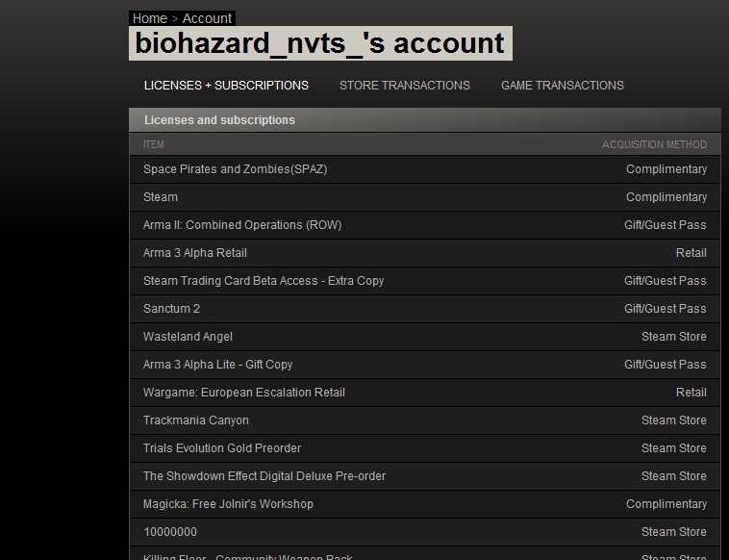Select the 10000000 item
This screenshot has width=729, height=560.
pos(170,532)
